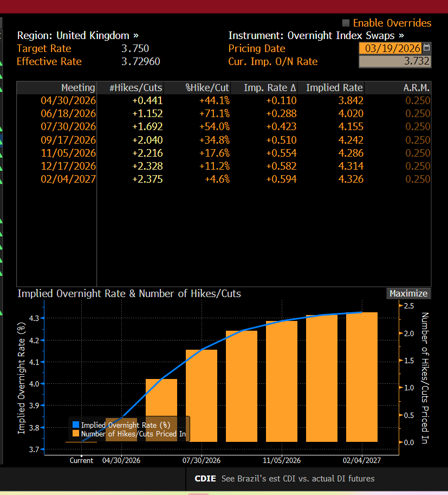Viewport: 448px width, 495px height.
Task: Click the #Hikes/Cuts column header
Action: coord(135,88)
